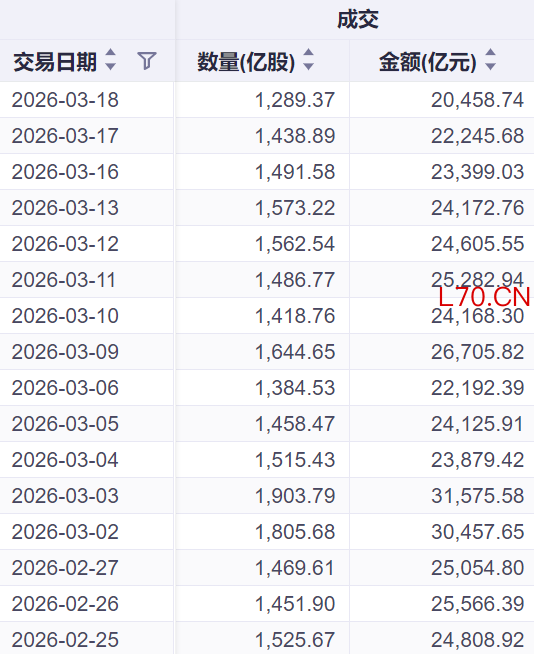Image resolution: width=534 pixels, height=654 pixels.
Task: Click the volume value 1,491.58
Action: point(295,172)
